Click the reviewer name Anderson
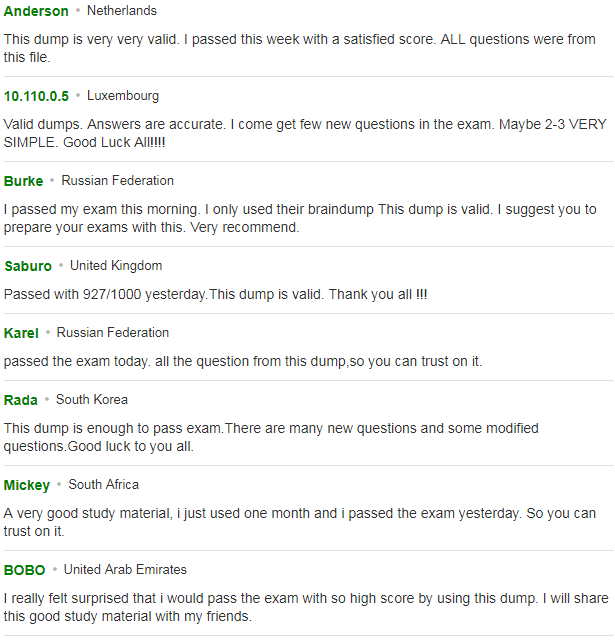The height and width of the screenshot is (641, 615). [x=36, y=11]
